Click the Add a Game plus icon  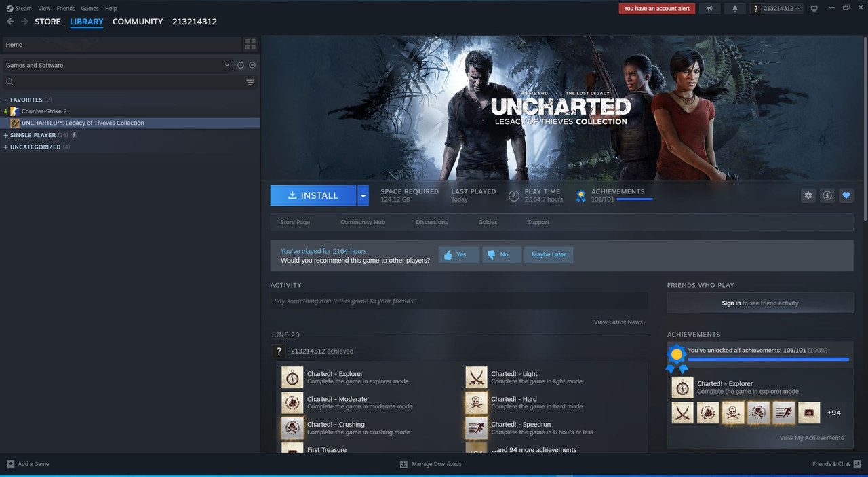pyautogui.click(x=11, y=464)
